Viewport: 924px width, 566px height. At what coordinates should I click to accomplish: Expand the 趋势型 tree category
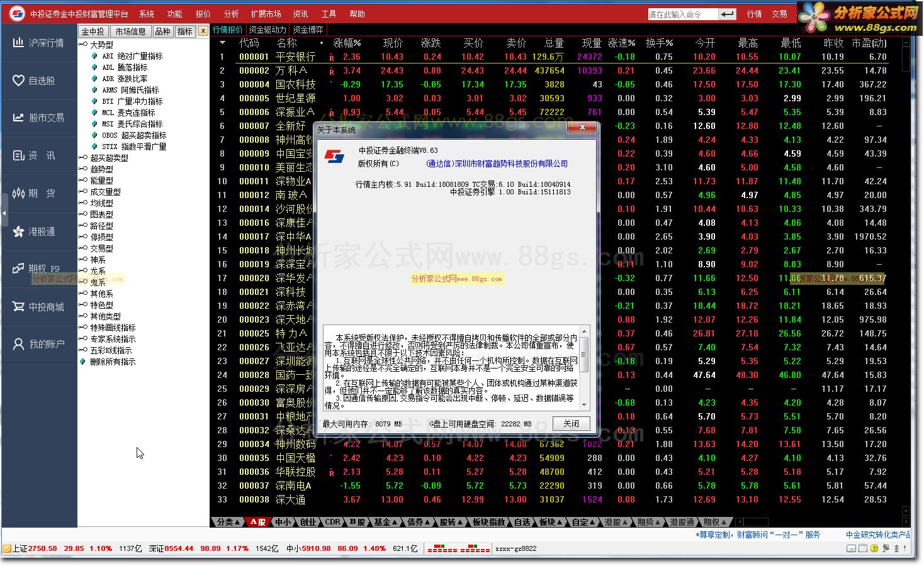tap(83, 169)
